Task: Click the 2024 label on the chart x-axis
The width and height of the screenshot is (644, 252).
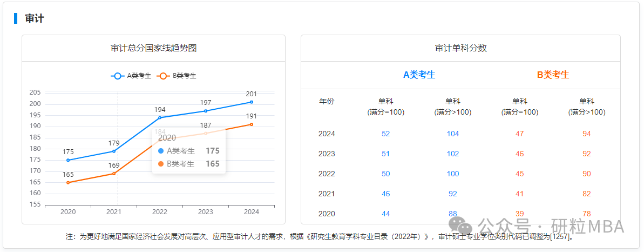Action: coord(252,212)
